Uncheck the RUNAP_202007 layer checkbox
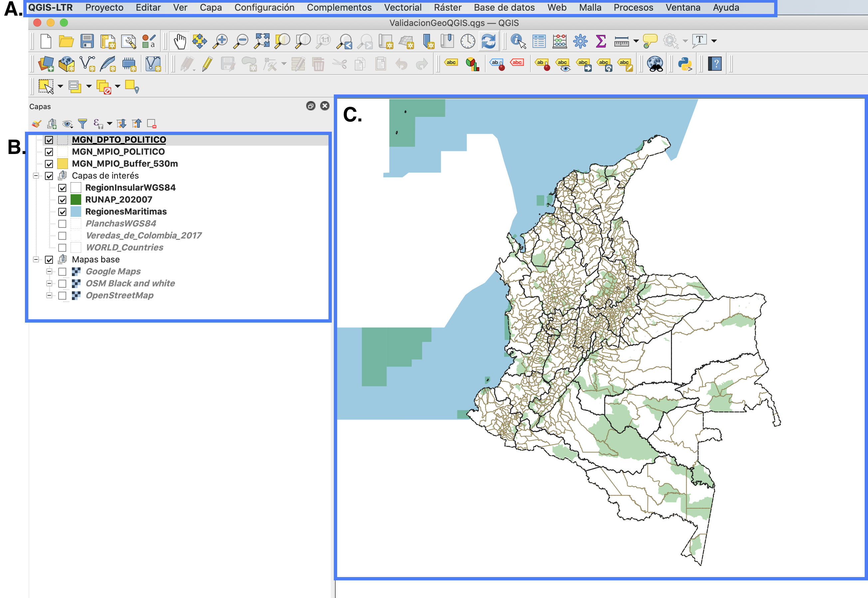The width and height of the screenshot is (868, 598). pos(62,200)
